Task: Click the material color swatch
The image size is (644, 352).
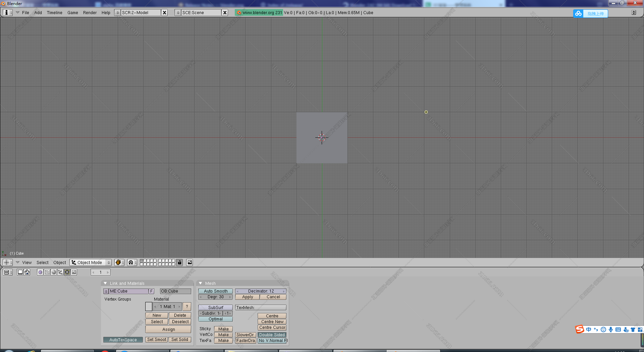Action: click(149, 306)
